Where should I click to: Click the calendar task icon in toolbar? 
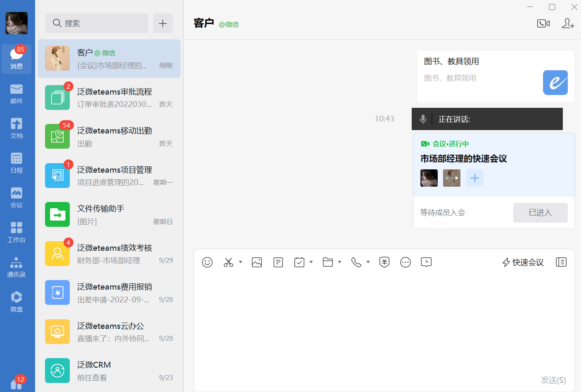pos(299,262)
